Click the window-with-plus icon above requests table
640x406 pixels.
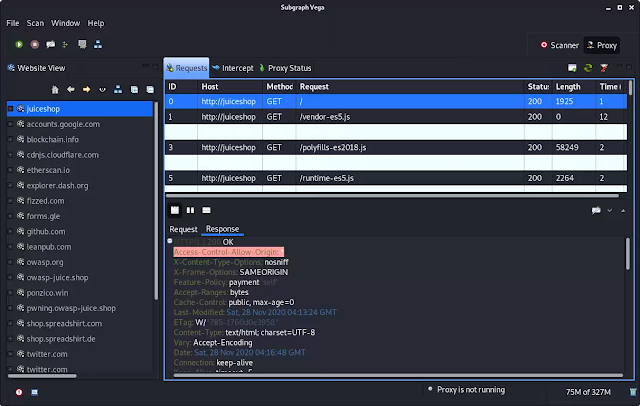[x=572, y=68]
